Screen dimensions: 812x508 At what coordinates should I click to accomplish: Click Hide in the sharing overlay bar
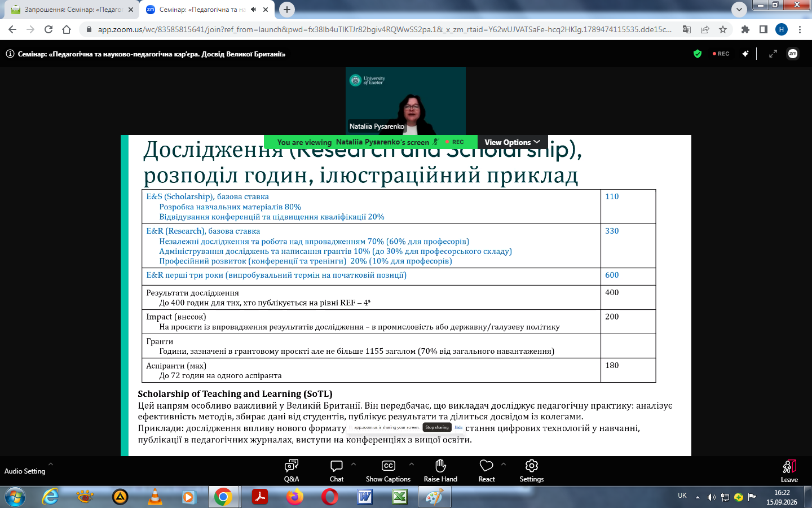(458, 427)
